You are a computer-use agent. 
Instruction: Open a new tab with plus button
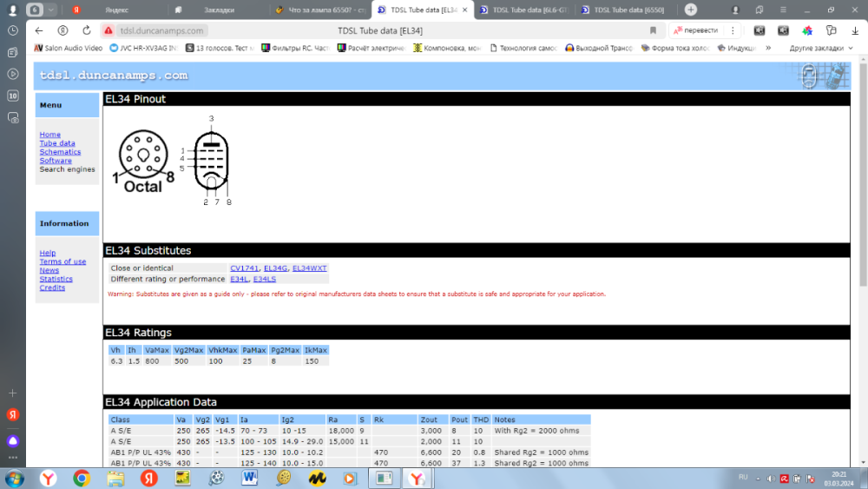(691, 10)
